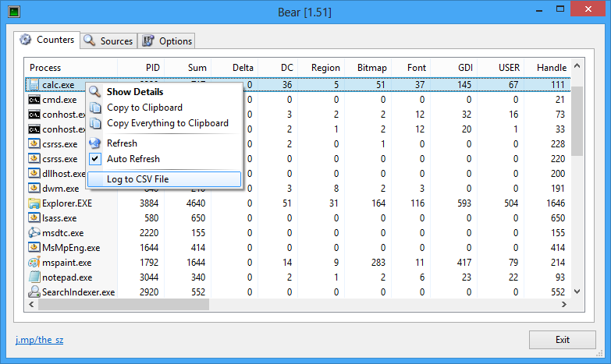Viewport: 611px width, 364px height.
Task: Switch to the Sources tab
Action: (x=108, y=41)
